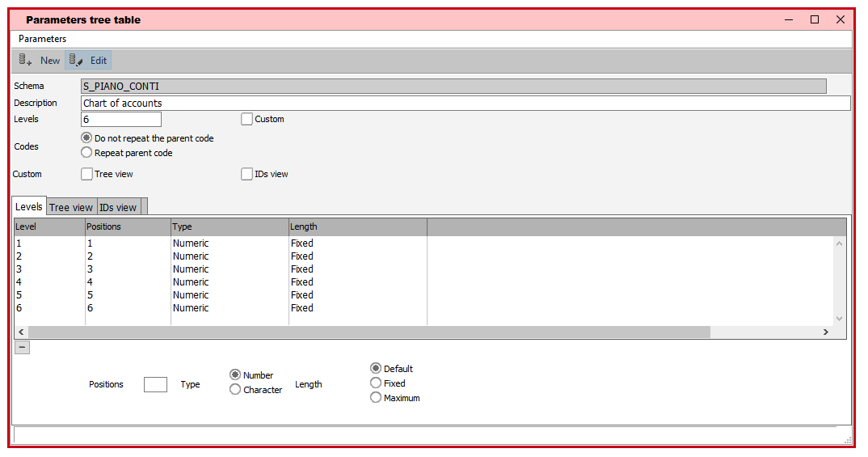The image size is (868, 457).
Task: Click the horizontal scrollbar right arrow
Action: (825, 332)
